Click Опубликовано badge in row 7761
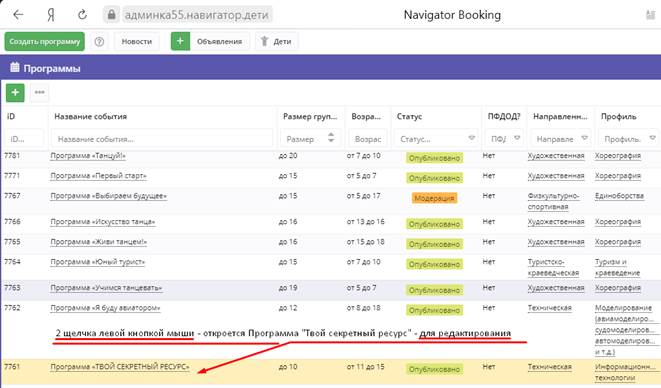This screenshot has width=661, height=388. [x=434, y=369]
